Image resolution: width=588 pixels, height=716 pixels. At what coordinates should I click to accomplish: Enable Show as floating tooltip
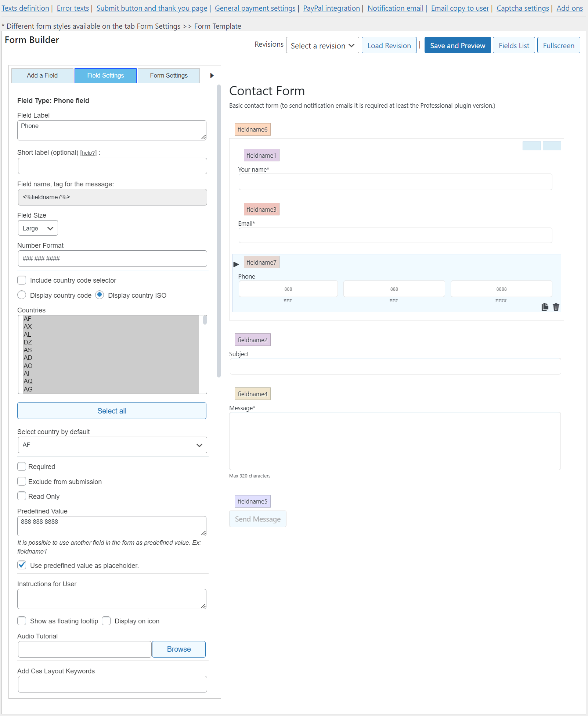pyautogui.click(x=22, y=621)
